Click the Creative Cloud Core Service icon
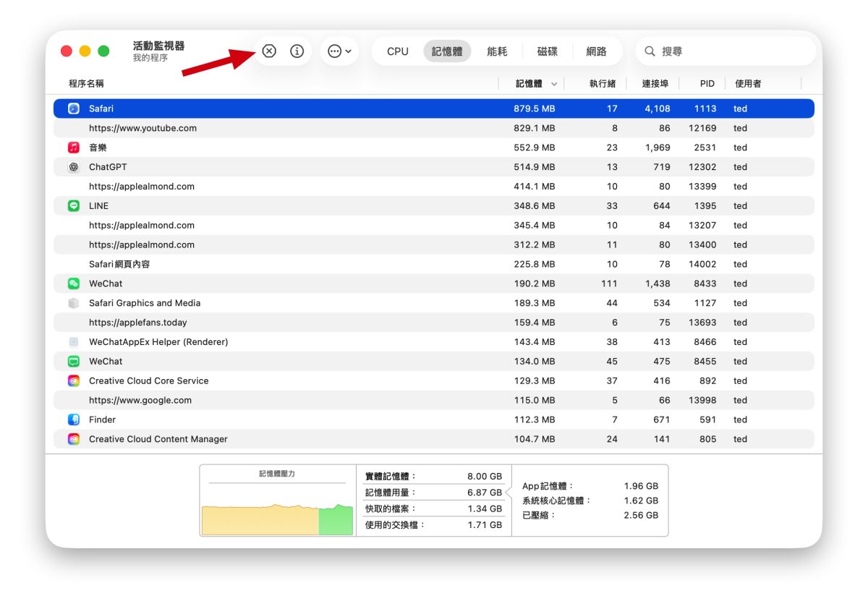 (x=74, y=381)
